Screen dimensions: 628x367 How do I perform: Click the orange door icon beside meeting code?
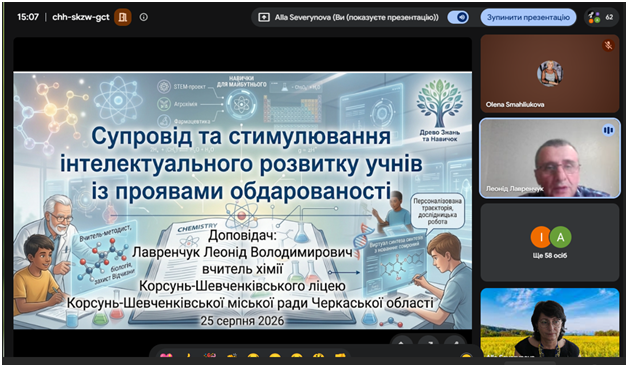tap(123, 17)
